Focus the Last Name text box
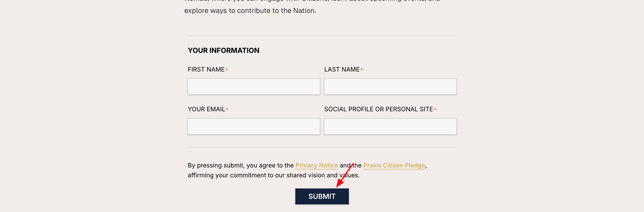 [390, 87]
